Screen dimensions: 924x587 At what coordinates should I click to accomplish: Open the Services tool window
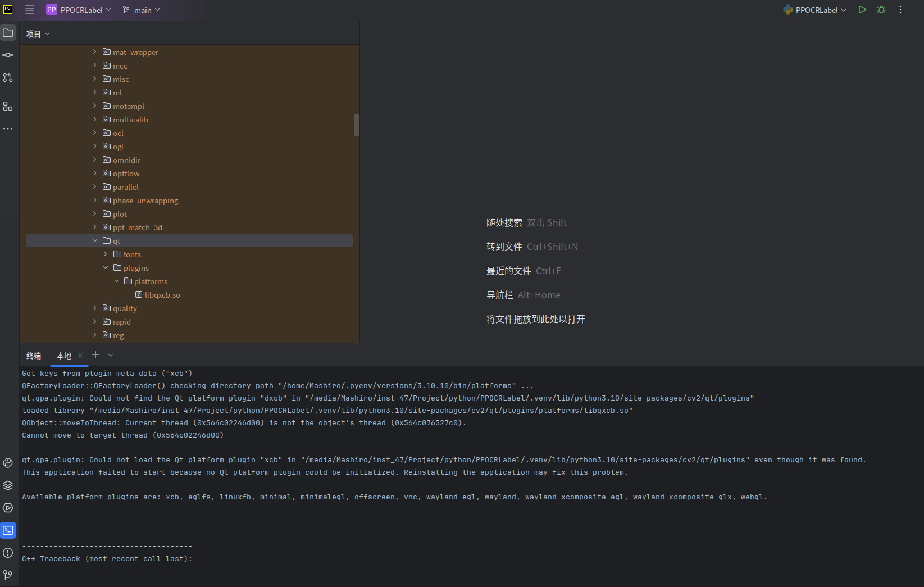[x=8, y=508]
